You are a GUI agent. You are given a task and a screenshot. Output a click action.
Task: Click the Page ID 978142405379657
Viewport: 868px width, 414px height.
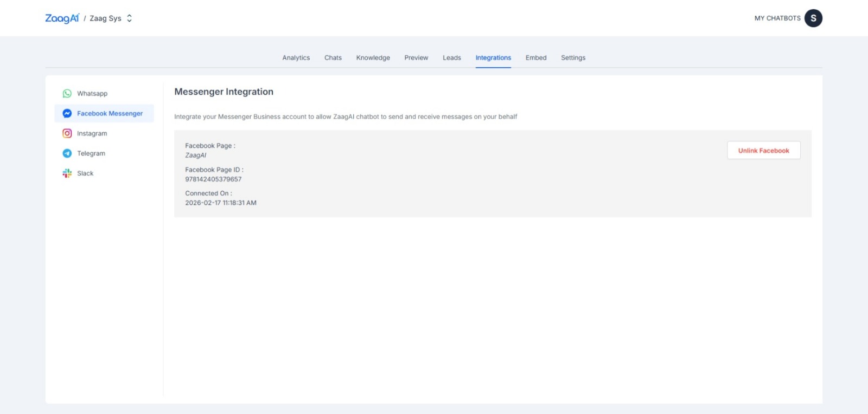[213, 179]
